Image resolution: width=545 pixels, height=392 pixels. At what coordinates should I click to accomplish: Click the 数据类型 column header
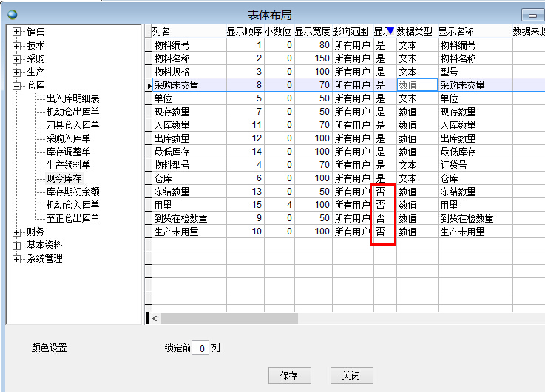point(415,32)
